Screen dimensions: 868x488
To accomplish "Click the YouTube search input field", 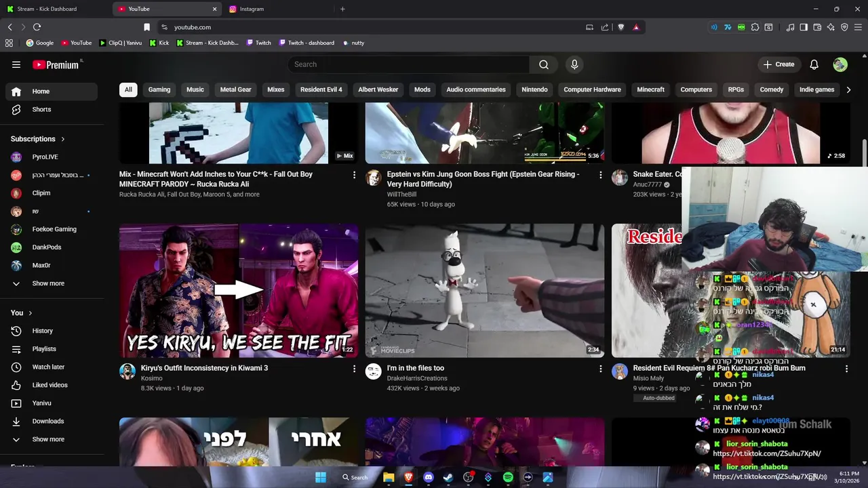I will click(x=408, y=64).
